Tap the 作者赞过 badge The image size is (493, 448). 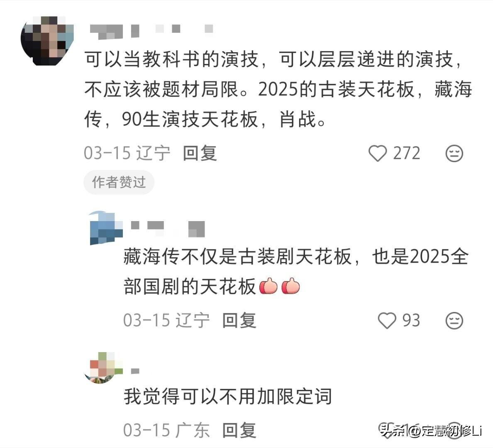[119, 183]
